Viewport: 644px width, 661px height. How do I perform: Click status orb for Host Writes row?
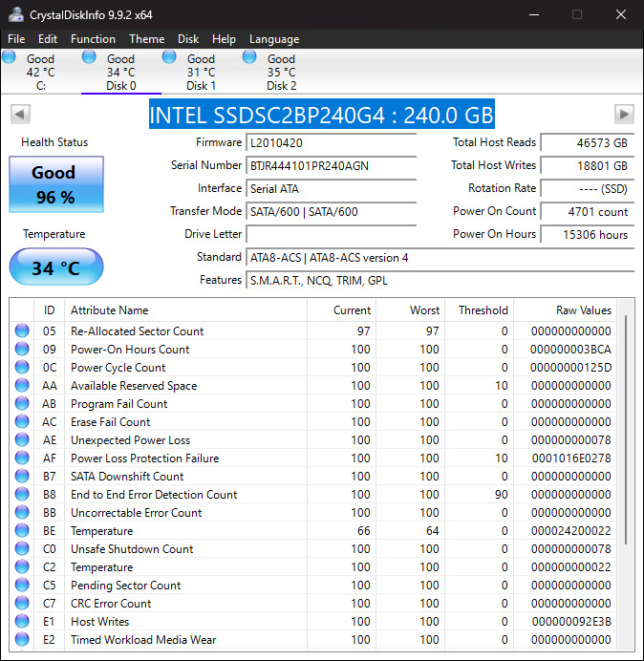(x=22, y=621)
